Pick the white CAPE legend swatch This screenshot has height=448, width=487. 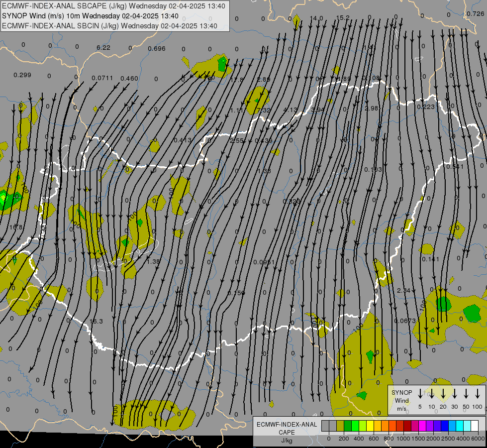[475, 426]
